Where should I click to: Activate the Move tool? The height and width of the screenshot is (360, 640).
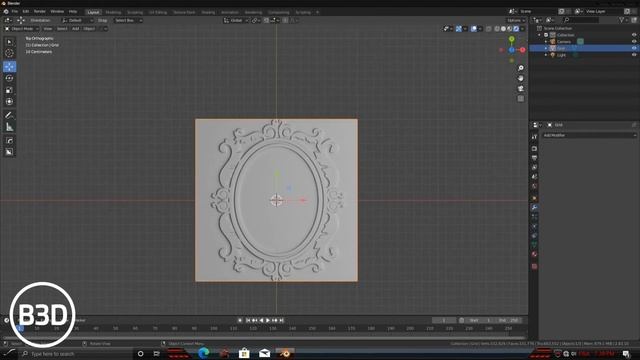(9, 67)
